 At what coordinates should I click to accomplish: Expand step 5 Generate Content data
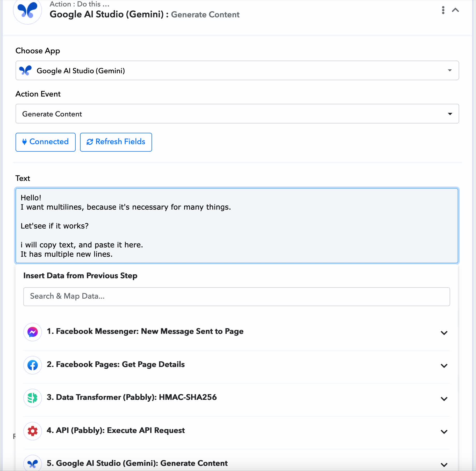click(444, 464)
